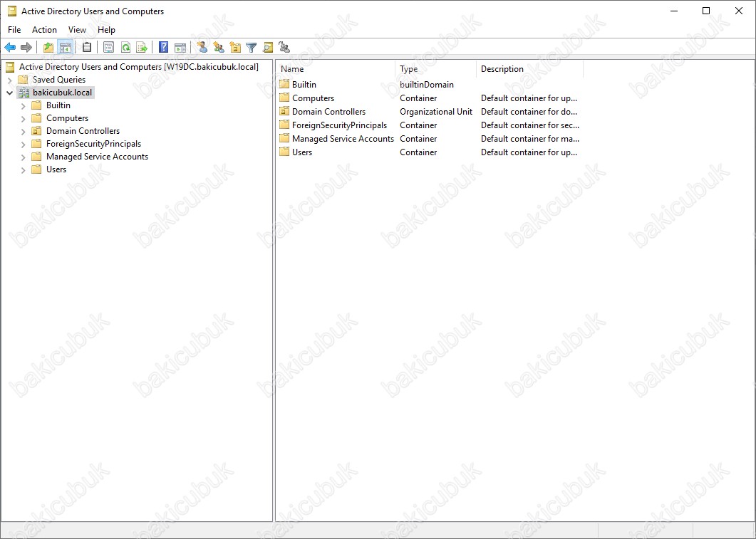Select Builtin in the console tree
The width and height of the screenshot is (756, 539).
[x=58, y=105]
